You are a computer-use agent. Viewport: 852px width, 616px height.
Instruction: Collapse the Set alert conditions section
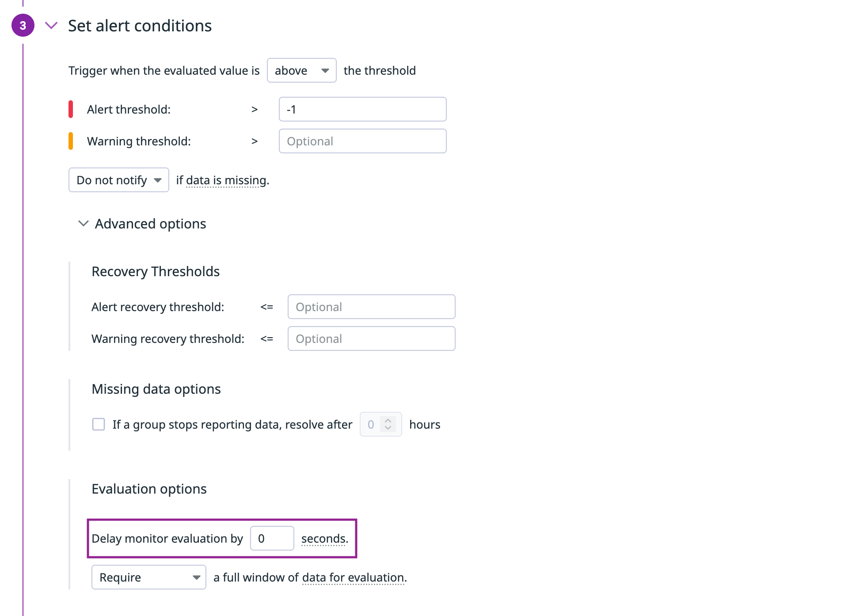pyautogui.click(x=51, y=26)
